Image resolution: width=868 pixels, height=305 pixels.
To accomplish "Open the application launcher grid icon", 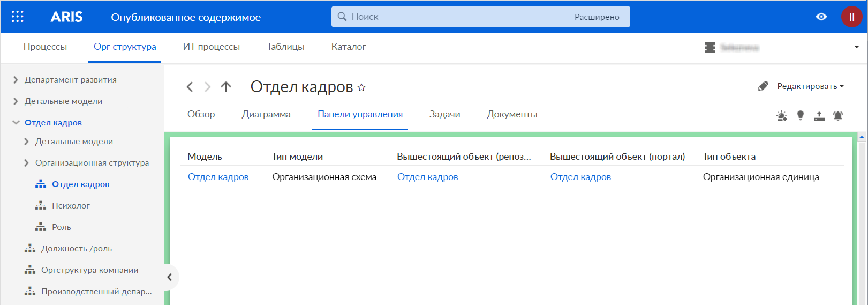I will (17, 17).
